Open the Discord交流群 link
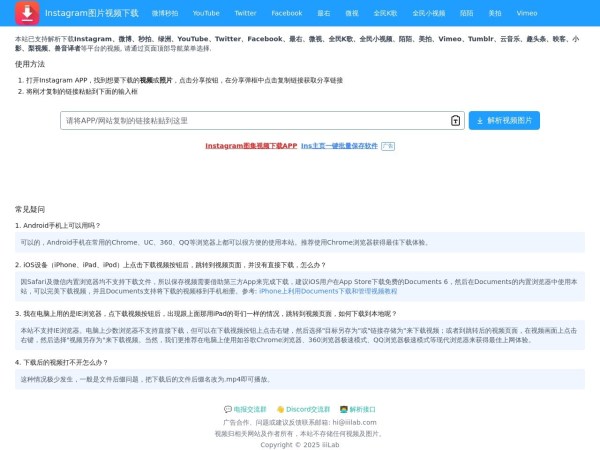Screen dimensions: 600x450 pyautogui.click(x=309, y=409)
